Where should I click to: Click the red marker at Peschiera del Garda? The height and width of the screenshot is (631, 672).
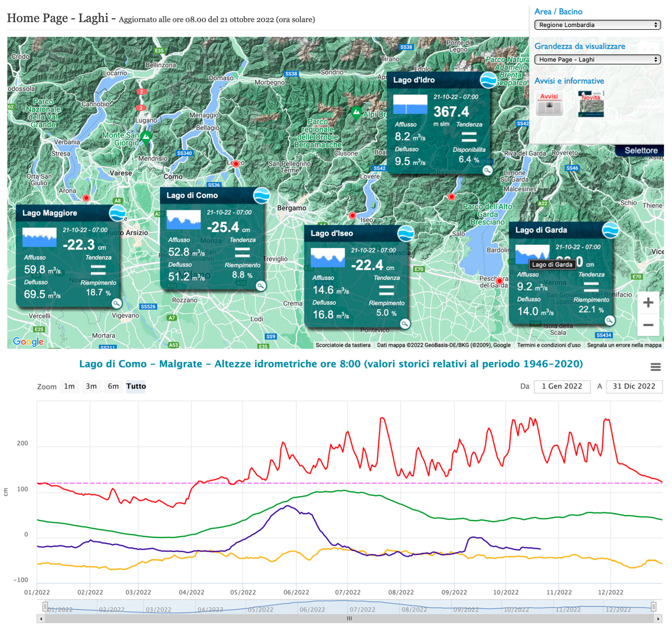pos(500,281)
